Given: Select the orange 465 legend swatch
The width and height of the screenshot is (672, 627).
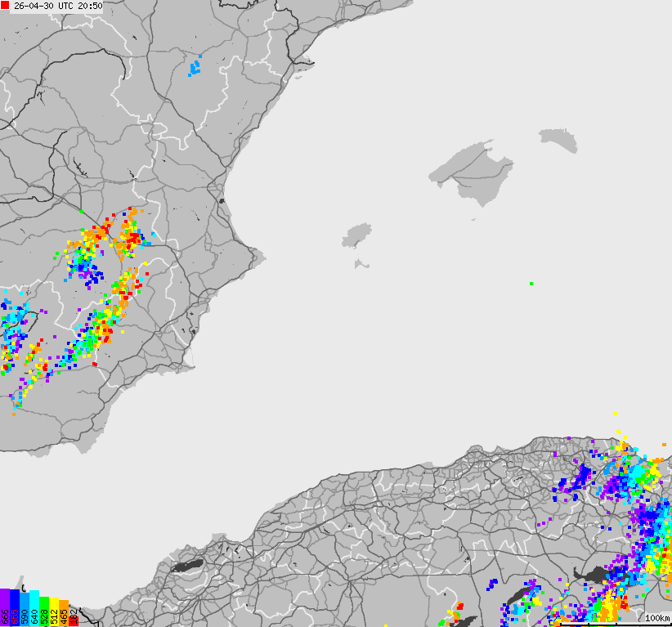Looking at the screenshot, I should (x=64, y=617).
